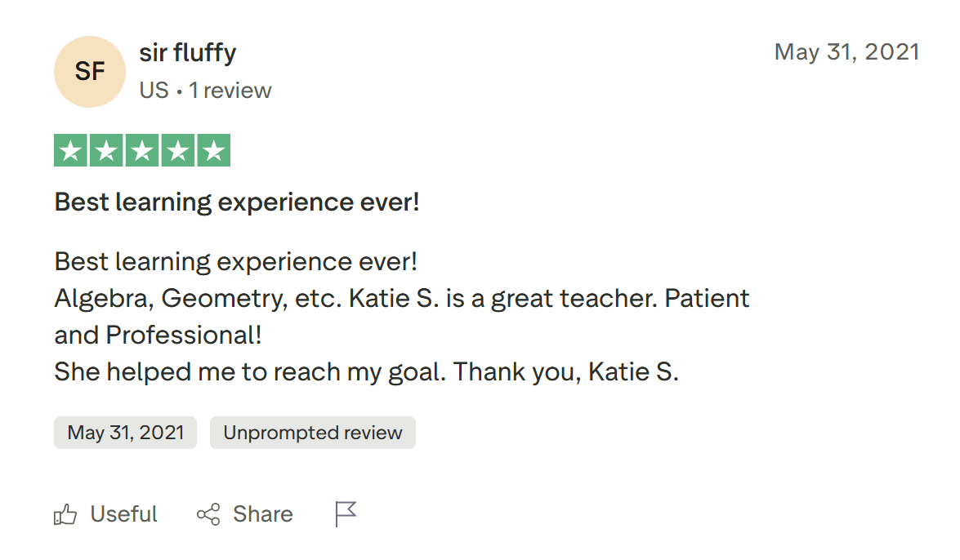960x560 pixels.
Task: Click the middle star of the rating
Action: coord(141,149)
